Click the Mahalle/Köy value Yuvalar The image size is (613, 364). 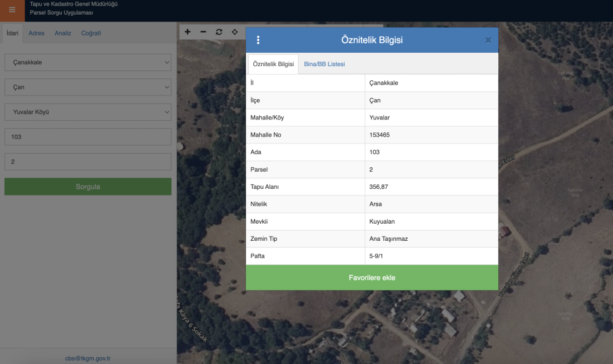pos(379,118)
